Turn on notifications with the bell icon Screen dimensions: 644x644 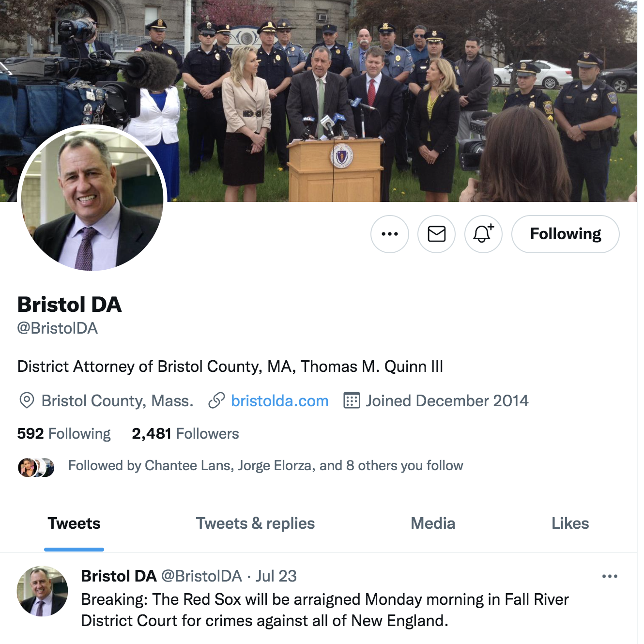(x=483, y=234)
